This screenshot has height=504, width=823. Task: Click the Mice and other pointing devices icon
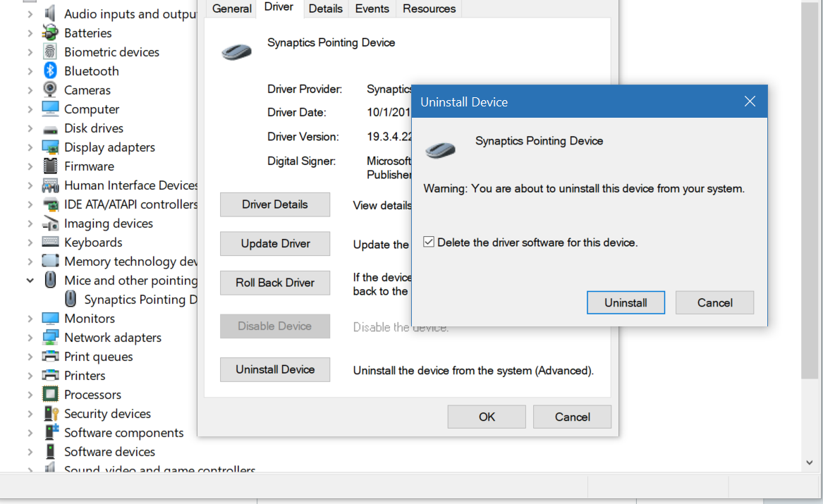[x=50, y=280]
